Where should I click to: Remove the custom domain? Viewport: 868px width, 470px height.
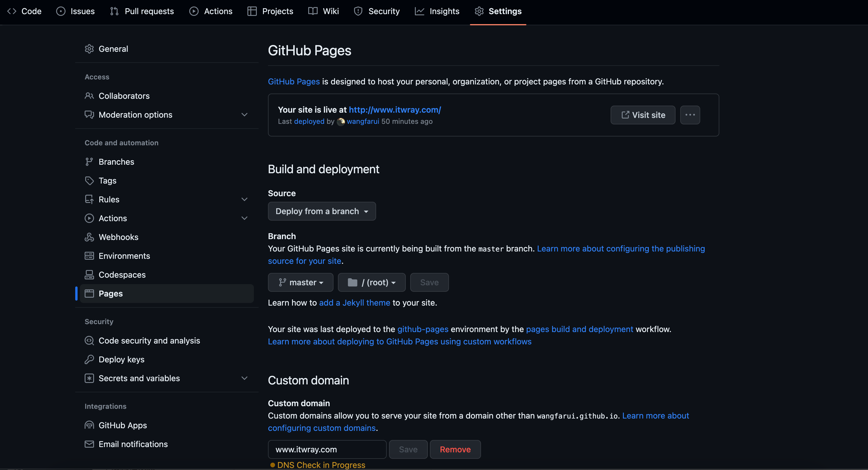455,449
